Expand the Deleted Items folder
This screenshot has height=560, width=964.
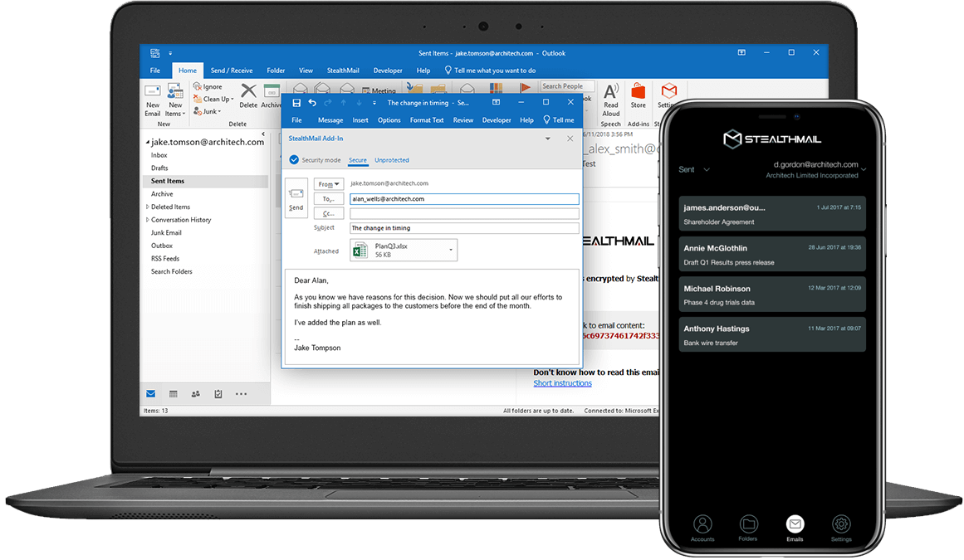point(147,207)
